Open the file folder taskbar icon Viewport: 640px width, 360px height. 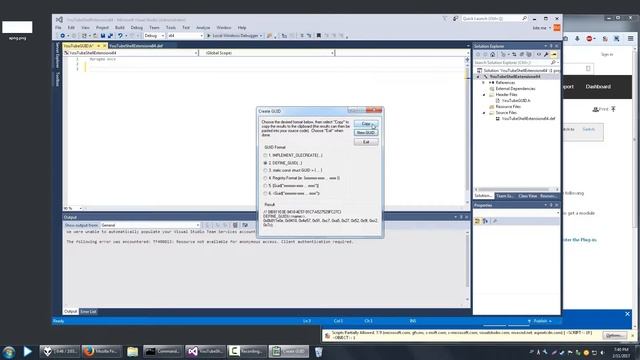click(x=132, y=351)
